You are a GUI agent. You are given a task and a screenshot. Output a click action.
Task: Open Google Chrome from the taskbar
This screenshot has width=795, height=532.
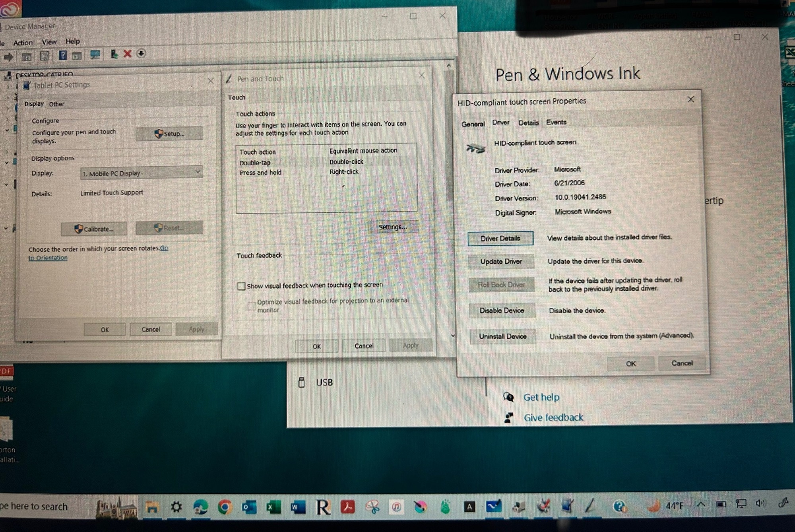tap(225, 507)
